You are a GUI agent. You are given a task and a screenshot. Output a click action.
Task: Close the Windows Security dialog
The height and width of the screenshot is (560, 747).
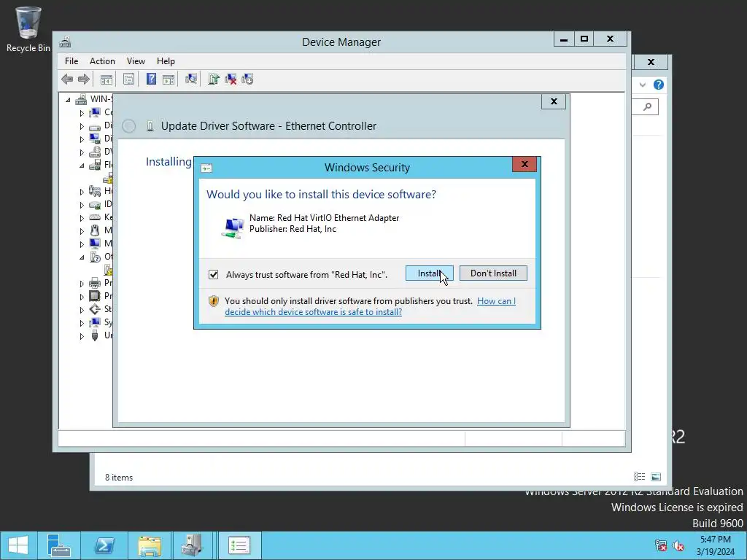pyautogui.click(x=525, y=164)
